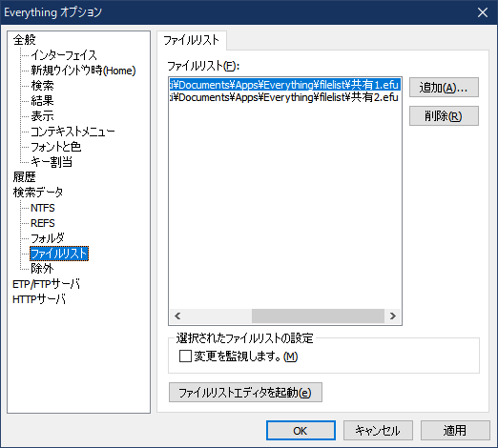Viewport: 498px width, 448px height.
Task: Switch to the ファイルリスト tab
Action: (191, 40)
